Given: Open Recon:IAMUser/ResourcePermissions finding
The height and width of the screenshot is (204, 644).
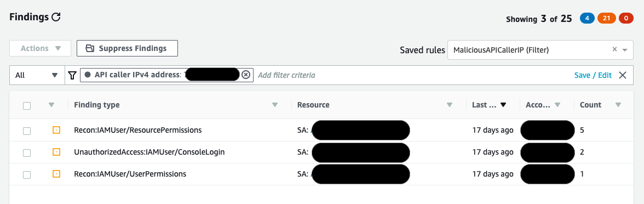Looking at the screenshot, I should 138,130.
